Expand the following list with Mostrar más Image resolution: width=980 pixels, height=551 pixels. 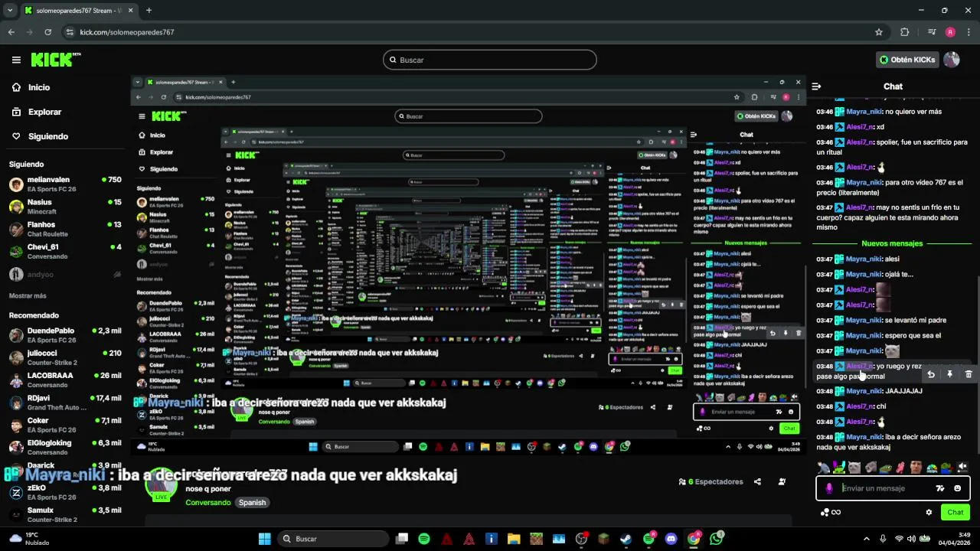tap(28, 295)
